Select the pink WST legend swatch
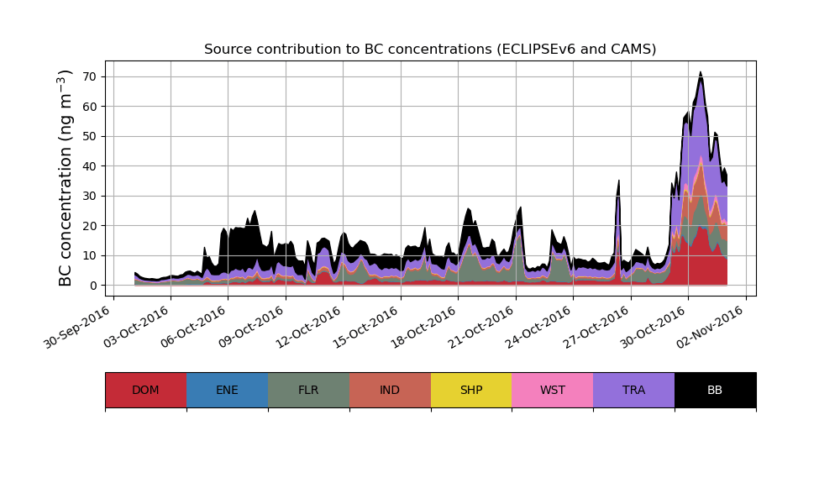This screenshot has height=504, width=840. tap(552, 390)
